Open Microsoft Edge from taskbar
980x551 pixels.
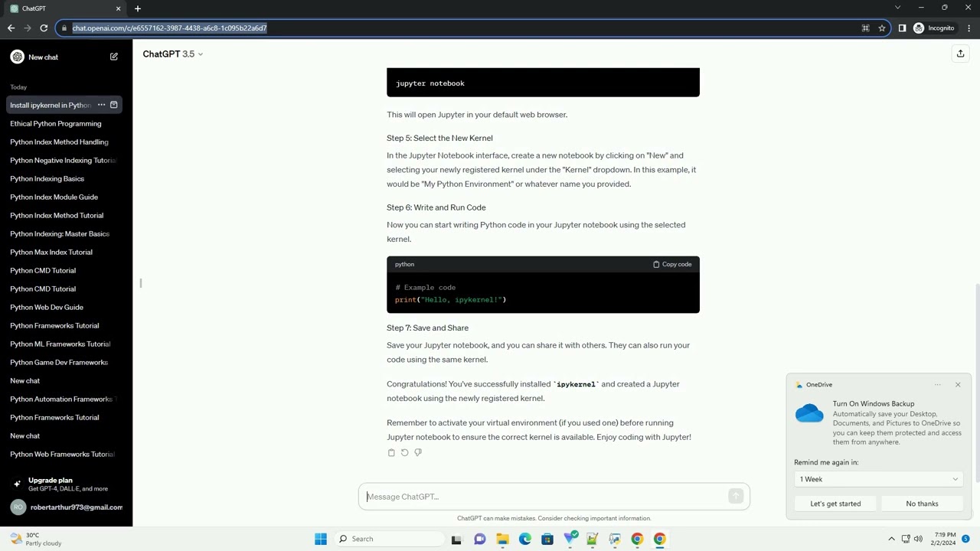(x=524, y=539)
